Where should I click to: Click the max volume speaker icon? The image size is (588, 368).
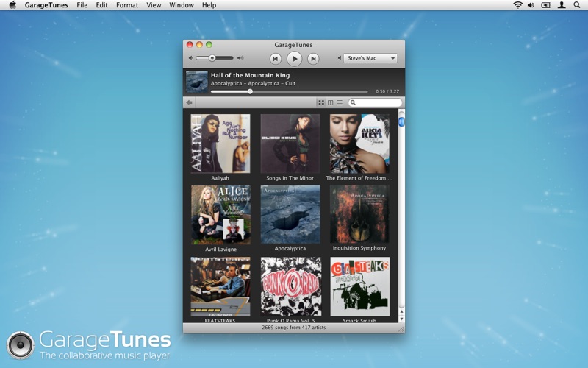point(240,57)
